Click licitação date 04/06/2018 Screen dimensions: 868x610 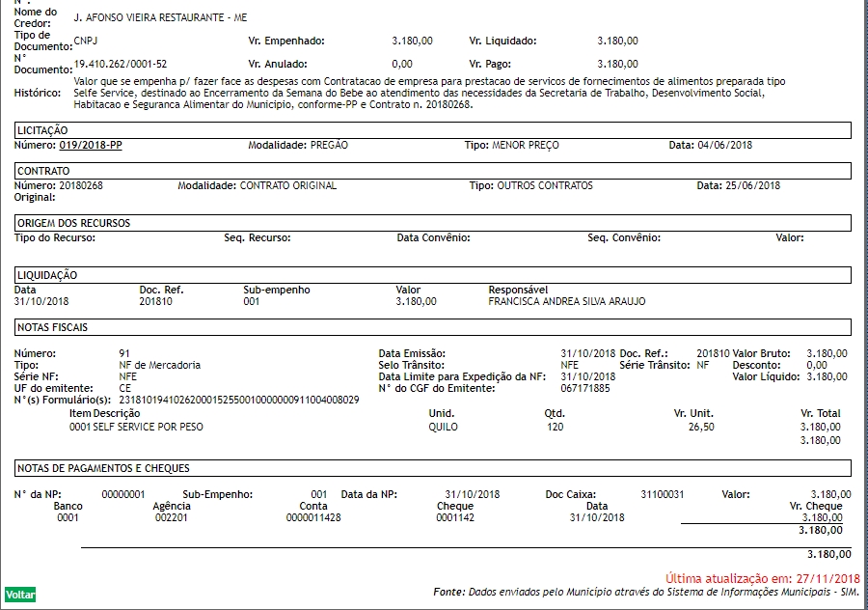click(x=724, y=145)
